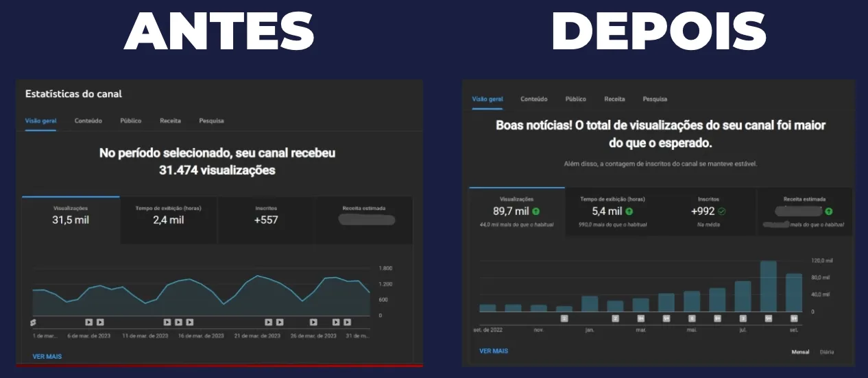Click the upload count badge above jul. label in DEPOIS

743,318
